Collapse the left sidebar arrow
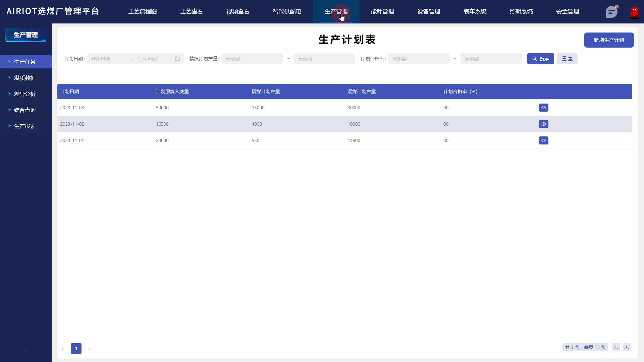The width and height of the screenshot is (644, 362). (x=25, y=351)
